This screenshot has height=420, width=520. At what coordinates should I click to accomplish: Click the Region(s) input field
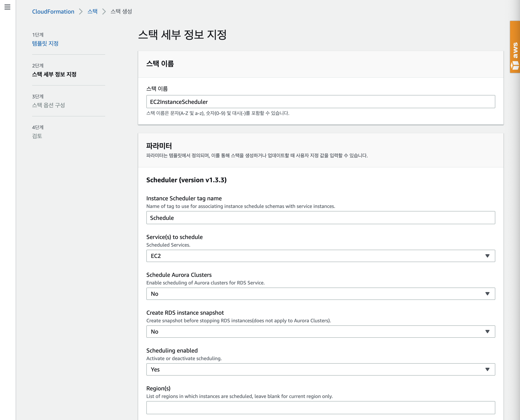[320, 408]
